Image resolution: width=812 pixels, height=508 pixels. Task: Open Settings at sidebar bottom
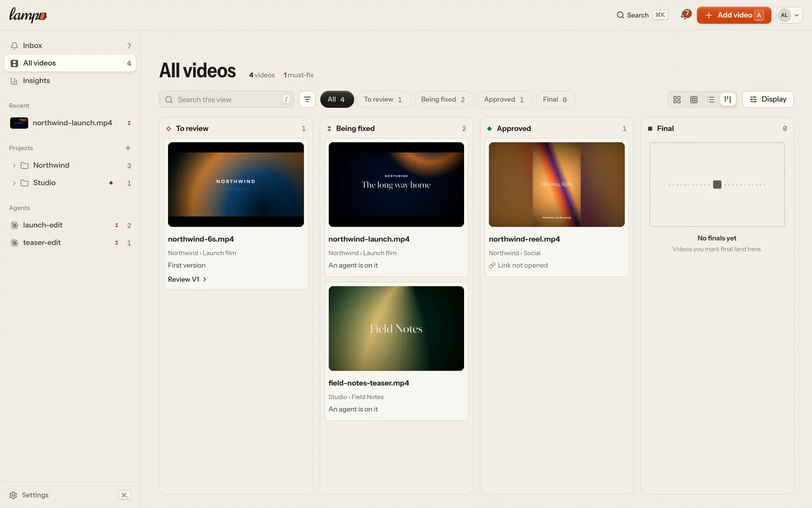(x=70, y=495)
